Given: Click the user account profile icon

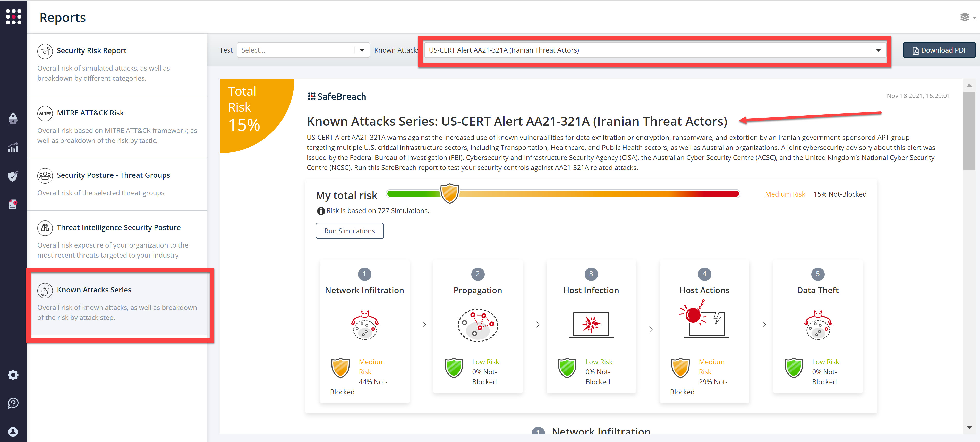Looking at the screenshot, I should 13,431.
